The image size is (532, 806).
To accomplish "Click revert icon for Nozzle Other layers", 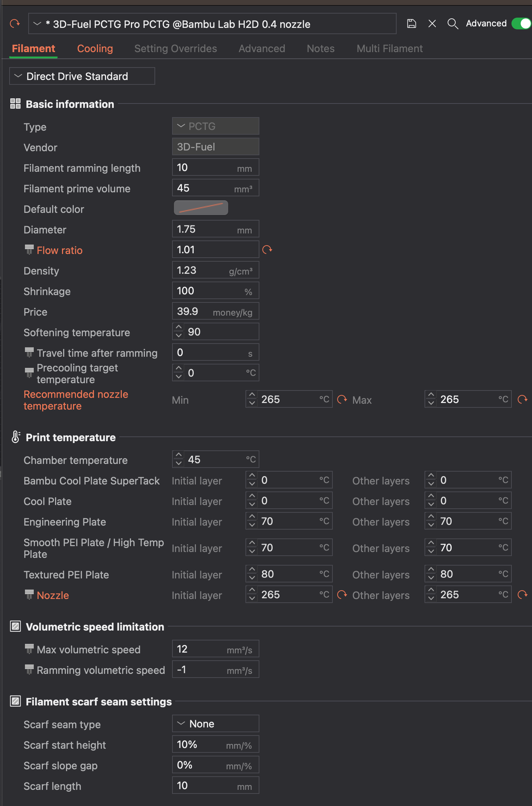I will point(522,595).
